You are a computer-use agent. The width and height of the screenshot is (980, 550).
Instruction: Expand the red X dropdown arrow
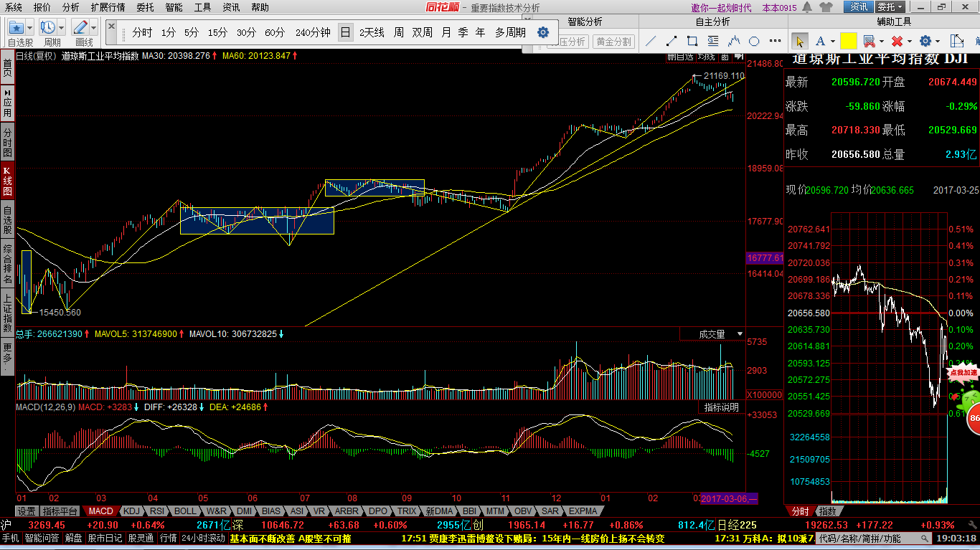click(909, 42)
